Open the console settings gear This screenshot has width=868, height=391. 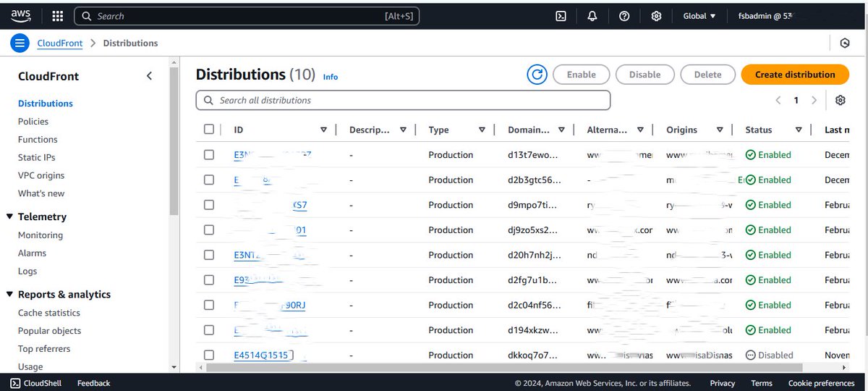pyautogui.click(x=656, y=16)
